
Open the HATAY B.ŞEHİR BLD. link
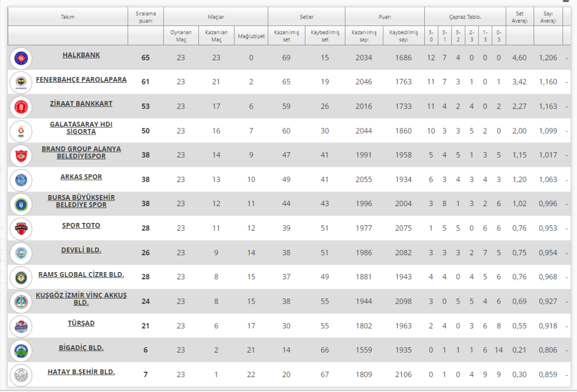(x=81, y=372)
